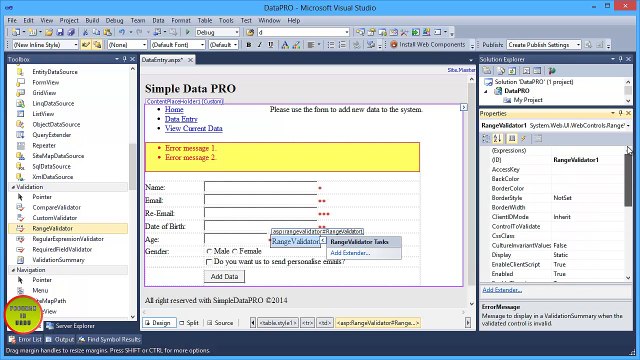Click the Paste clipboard icon
The width and height of the screenshot is (640, 360).
pos(107,32)
